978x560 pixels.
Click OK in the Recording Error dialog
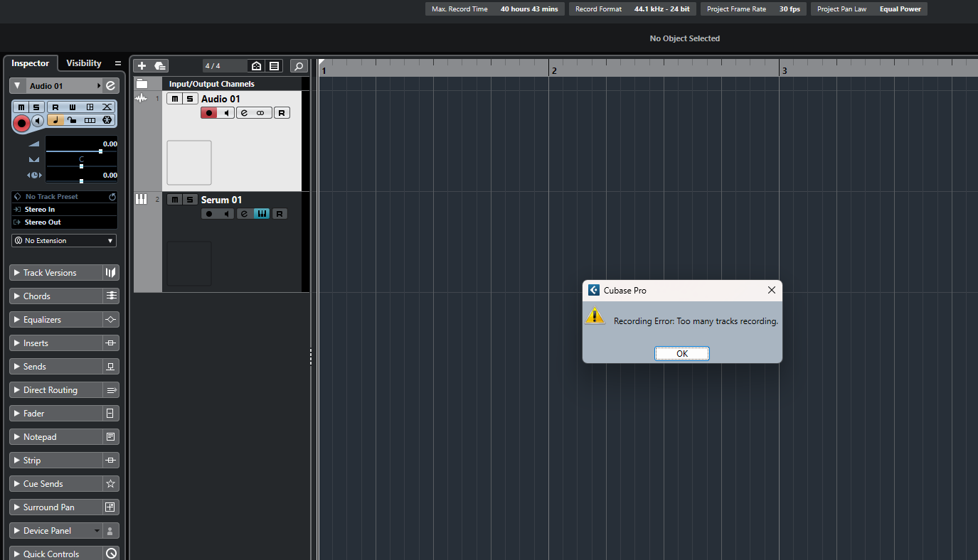[x=682, y=353]
